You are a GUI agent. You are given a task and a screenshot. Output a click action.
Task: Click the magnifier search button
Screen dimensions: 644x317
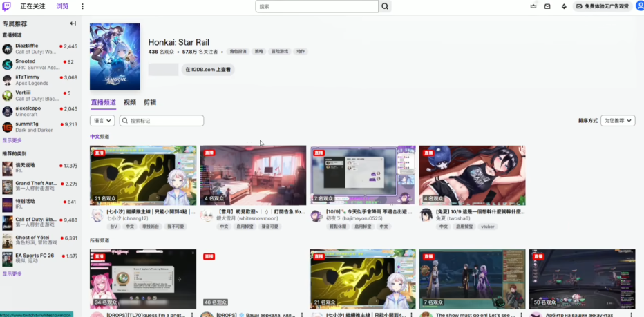coord(386,6)
